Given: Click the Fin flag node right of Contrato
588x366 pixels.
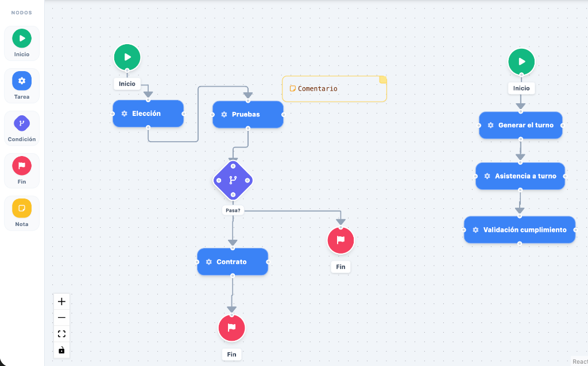Looking at the screenshot, I should tap(341, 240).
